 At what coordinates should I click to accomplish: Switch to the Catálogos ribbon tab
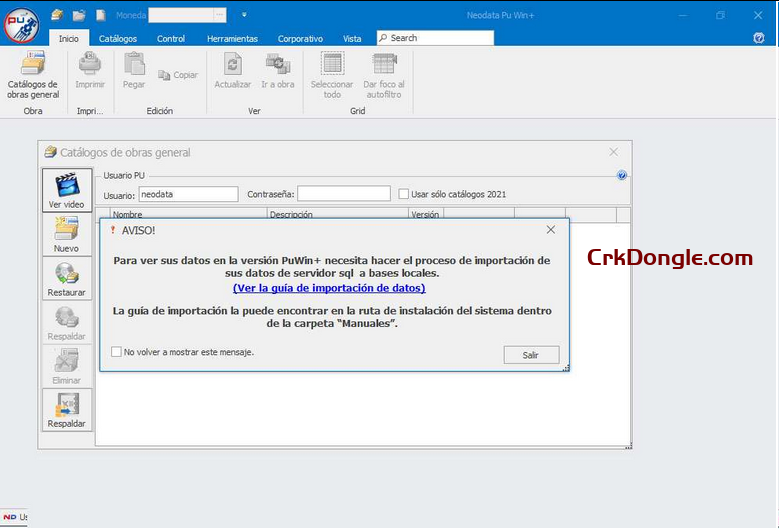pyautogui.click(x=118, y=38)
